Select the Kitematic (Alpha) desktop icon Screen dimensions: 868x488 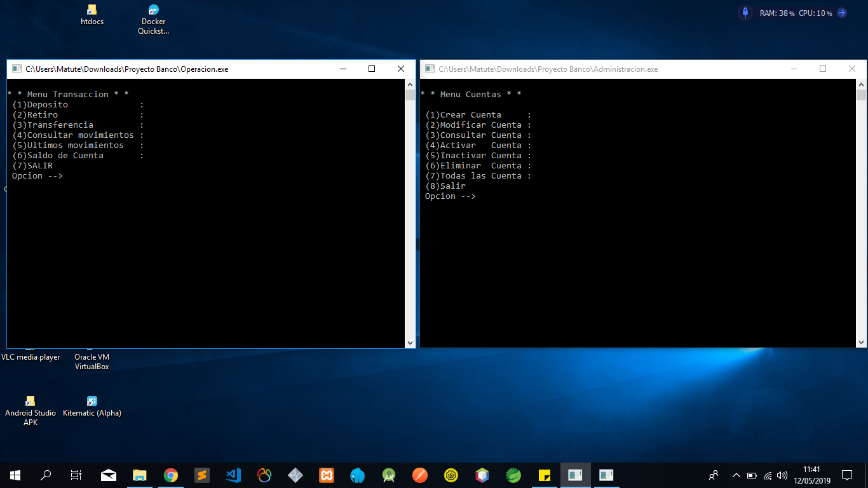pyautogui.click(x=92, y=406)
